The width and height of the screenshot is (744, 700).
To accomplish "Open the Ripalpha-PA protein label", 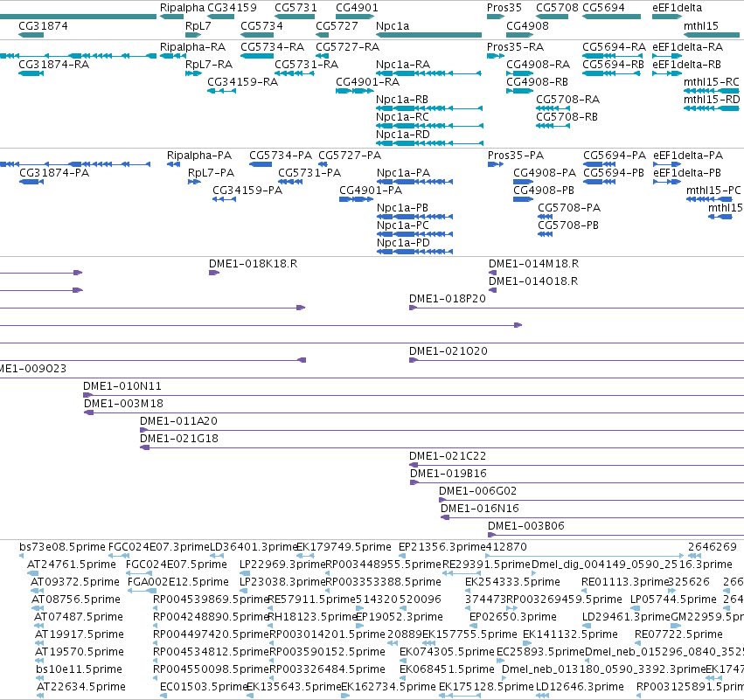I will pos(198,156).
